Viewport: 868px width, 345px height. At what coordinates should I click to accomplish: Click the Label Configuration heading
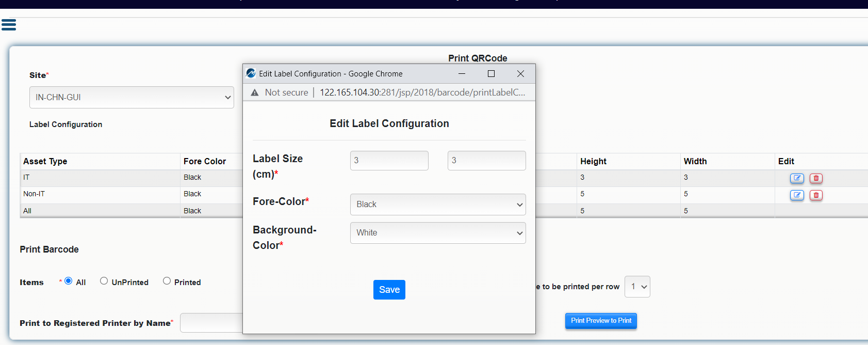[65, 124]
